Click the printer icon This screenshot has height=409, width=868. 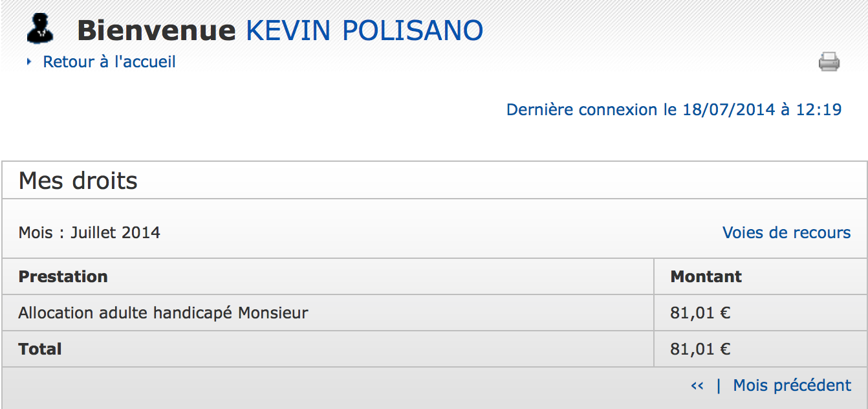829,62
